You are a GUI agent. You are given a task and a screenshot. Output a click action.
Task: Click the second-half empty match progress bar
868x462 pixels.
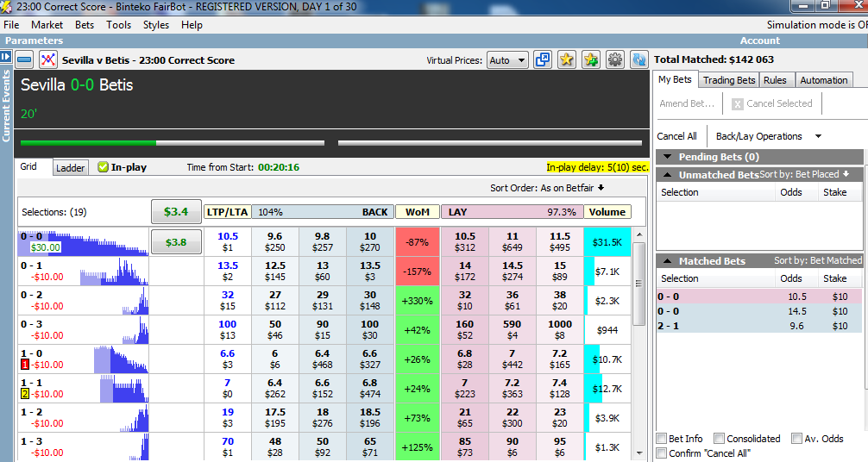[490, 143]
